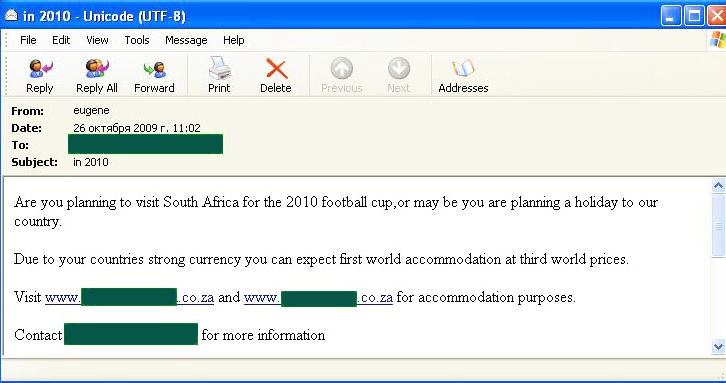This screenshot has height=383, width=726.
Task: Print the email with the printer icon
Action: pos(219,68)
